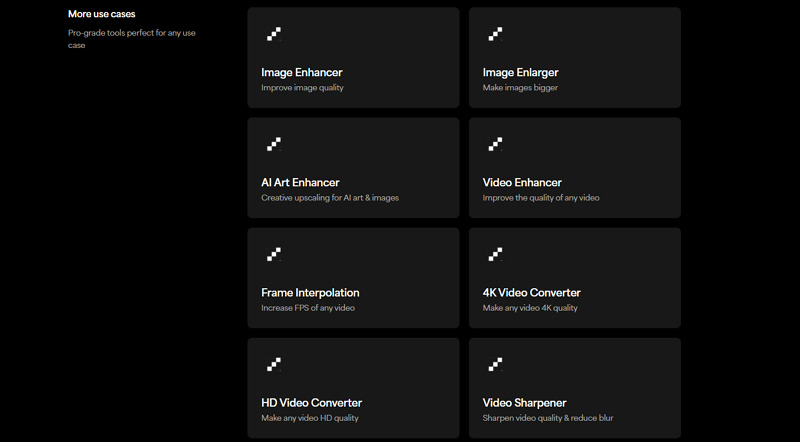Open the Frame Interpolation title link
Viewport: 800px width, 442px height.
pyautogui.click(x=310, y=293)
